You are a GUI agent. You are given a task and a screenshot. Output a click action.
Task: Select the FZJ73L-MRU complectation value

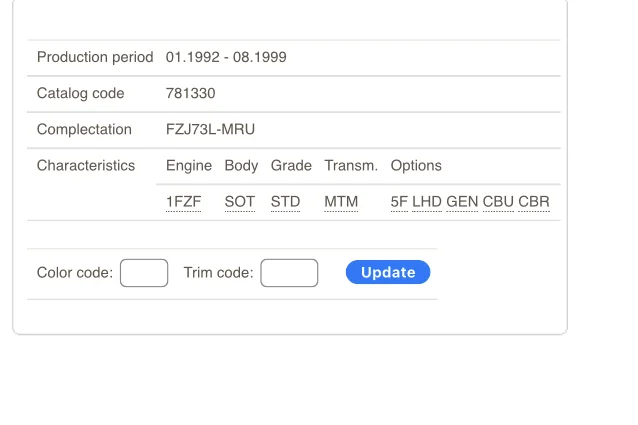(x=211, y=130)
